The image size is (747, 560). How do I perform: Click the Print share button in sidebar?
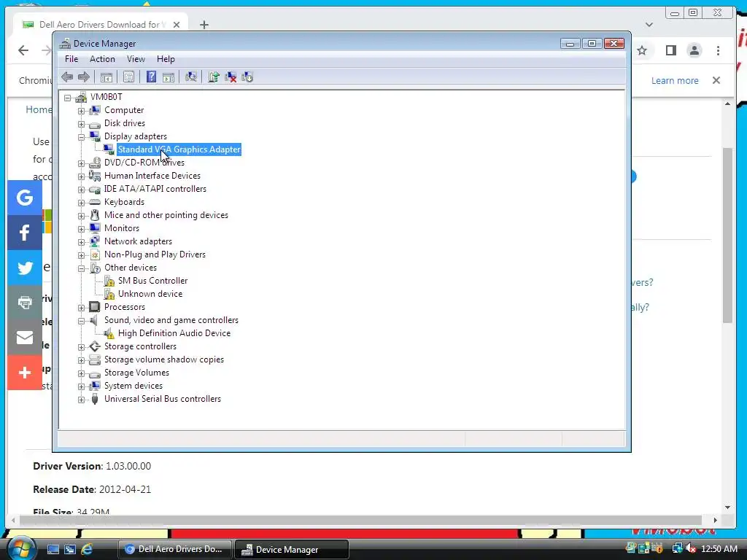[x=25, y=302]
